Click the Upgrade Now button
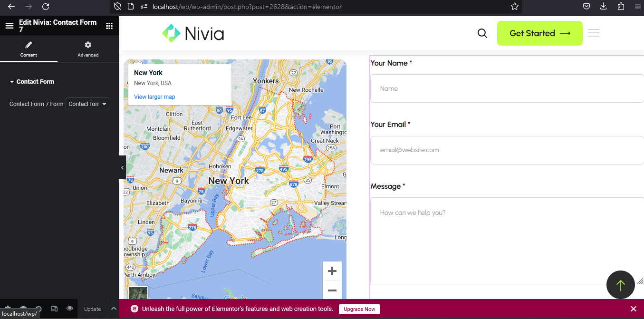This screenshot has width=644, height=319. (x=359, y=309)
